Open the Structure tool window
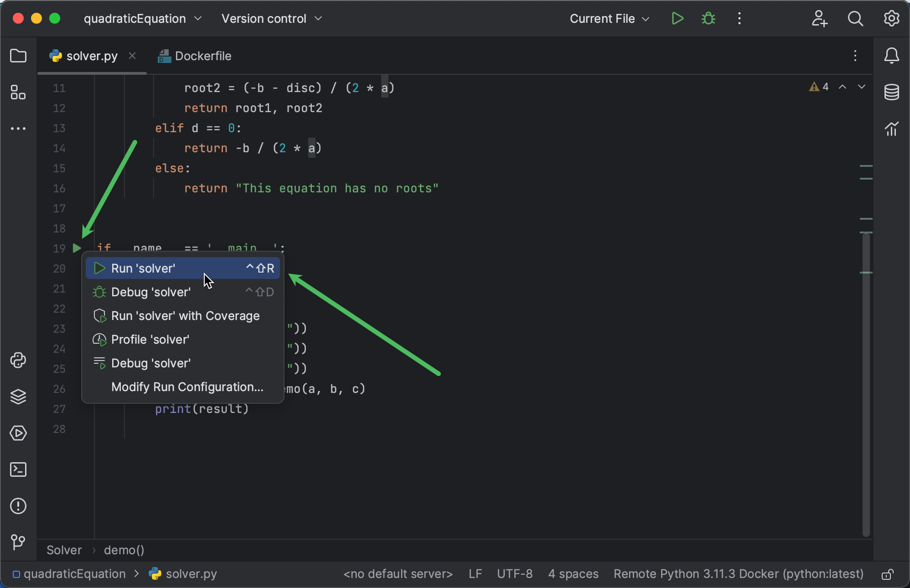The width and height of the screenshot is (910, 588). (x=18, y=92)
